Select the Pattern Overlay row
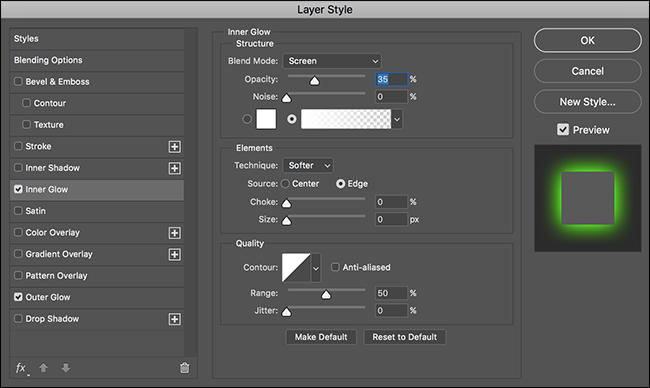 97,276
